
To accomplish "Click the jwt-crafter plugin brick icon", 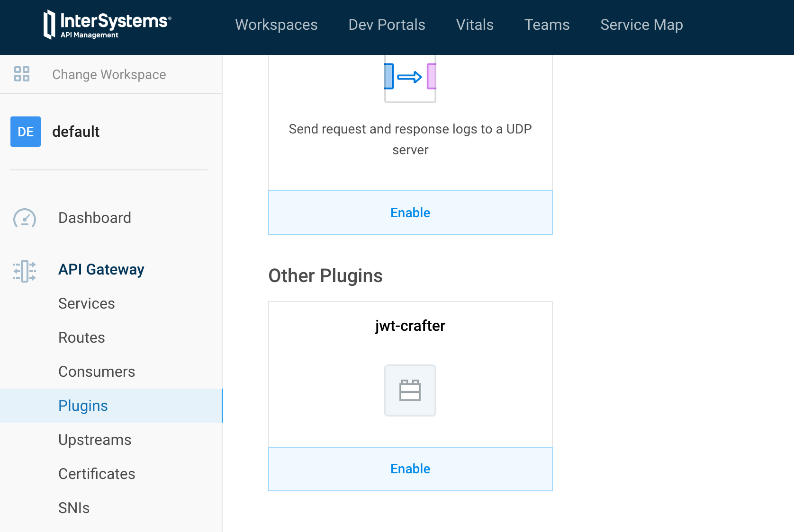I will tap(410, 390).
